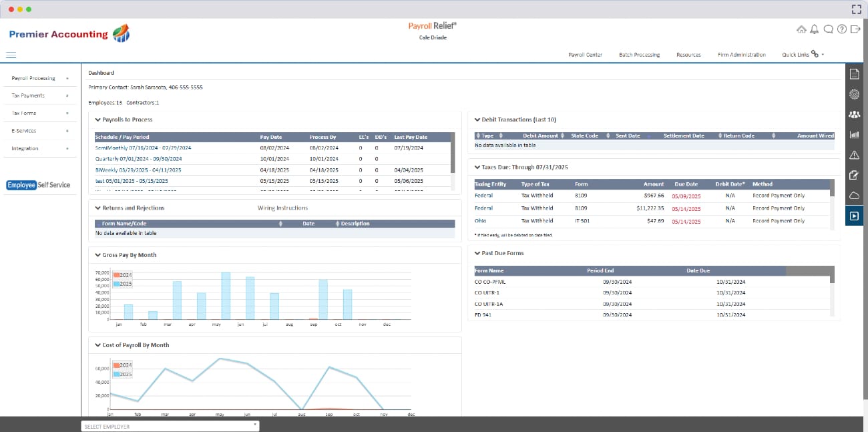
Task: Click the warning triangle alerts icon
Action: click(854, 156)
